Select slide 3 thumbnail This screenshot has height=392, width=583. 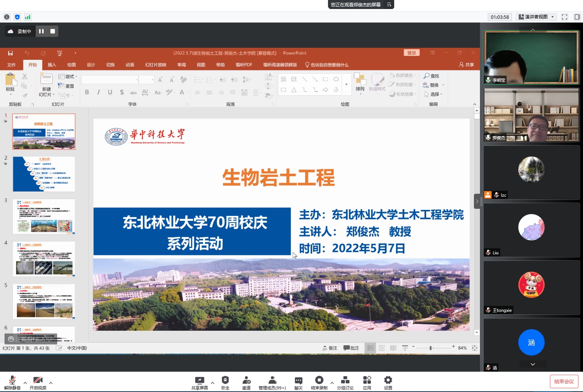point(44,217)
